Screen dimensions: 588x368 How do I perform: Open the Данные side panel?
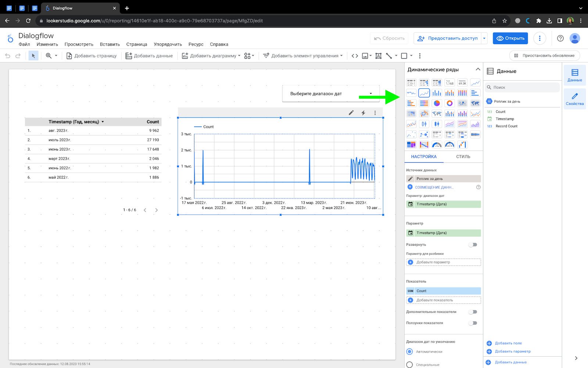coord(575,75)
